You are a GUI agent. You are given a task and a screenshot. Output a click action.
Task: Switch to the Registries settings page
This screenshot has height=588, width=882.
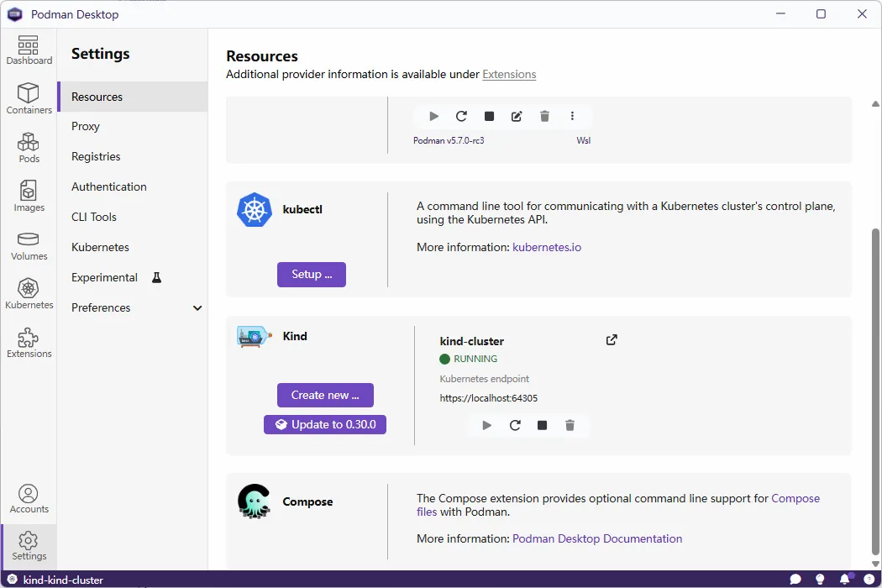point(95,156)
